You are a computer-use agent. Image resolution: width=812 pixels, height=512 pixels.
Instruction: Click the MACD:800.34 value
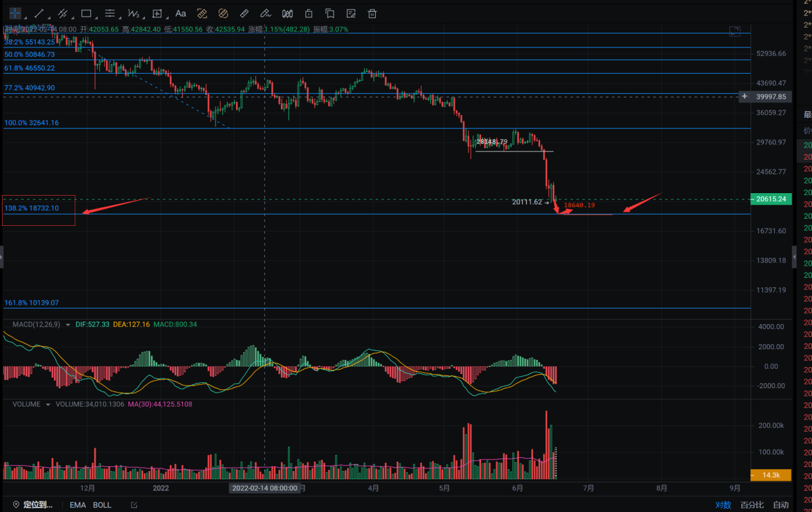[174, 325]
